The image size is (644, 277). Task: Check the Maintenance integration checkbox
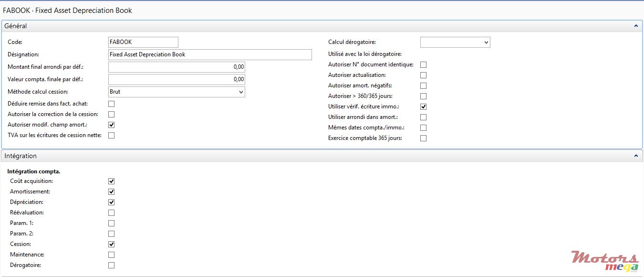(112, 255)
